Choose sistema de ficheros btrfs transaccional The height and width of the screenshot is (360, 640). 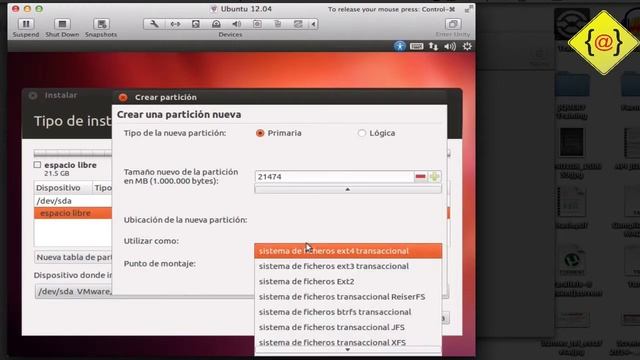348,312
